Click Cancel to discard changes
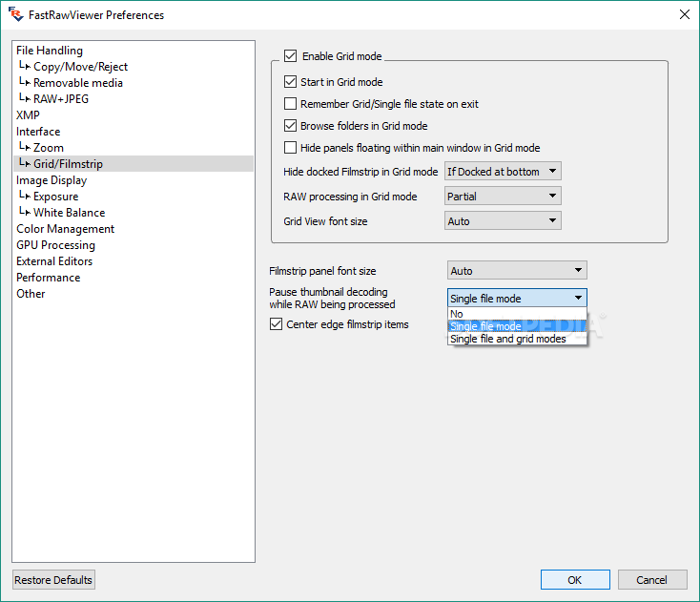The width and height of the screenshot is (700, 602). pyautogui.click(x=652, y=580)
